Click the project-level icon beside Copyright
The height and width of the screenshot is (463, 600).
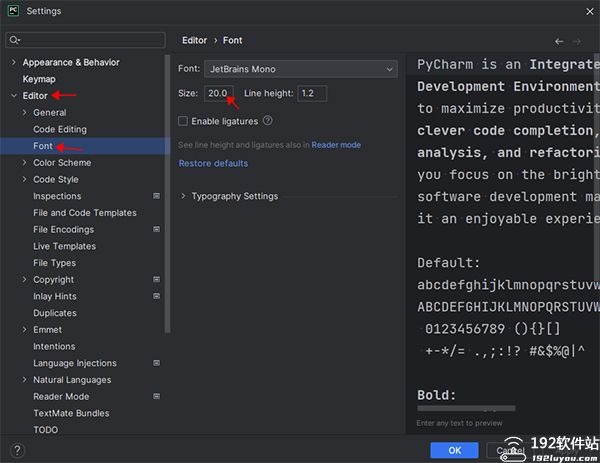click(x=157, y=280)
